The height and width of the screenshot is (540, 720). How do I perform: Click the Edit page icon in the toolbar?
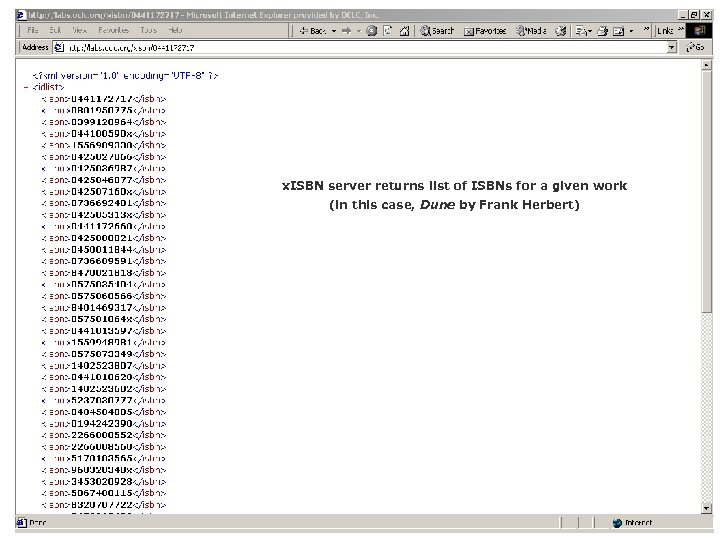pos(619,31)
